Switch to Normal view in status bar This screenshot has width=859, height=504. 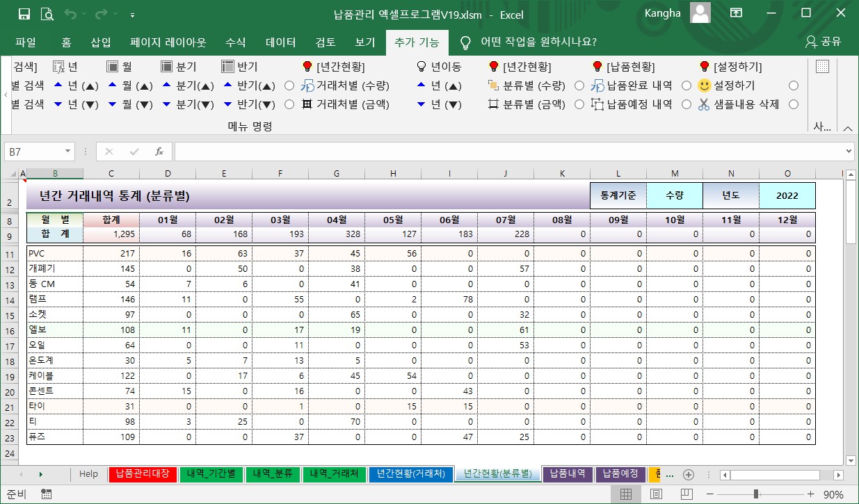pos(625,494)
